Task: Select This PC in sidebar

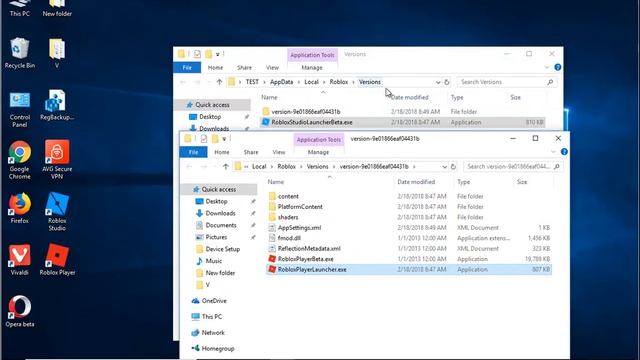Action: coord(212,317)
